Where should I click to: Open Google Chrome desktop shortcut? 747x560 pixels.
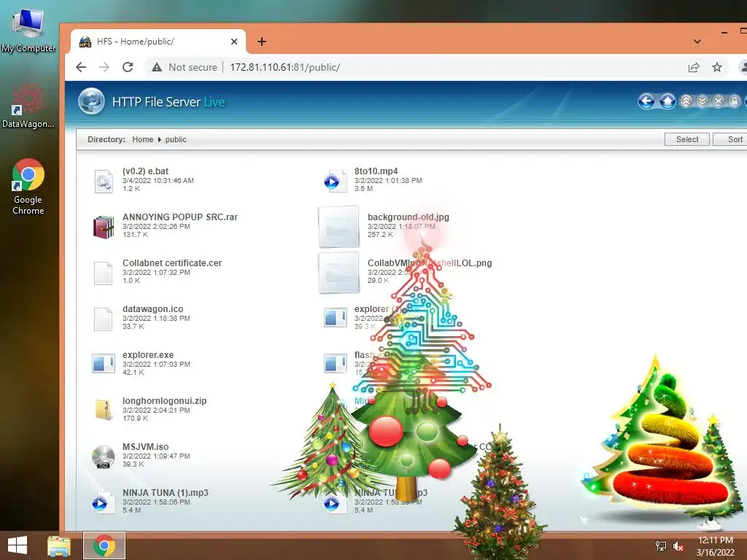click(28, 187)
